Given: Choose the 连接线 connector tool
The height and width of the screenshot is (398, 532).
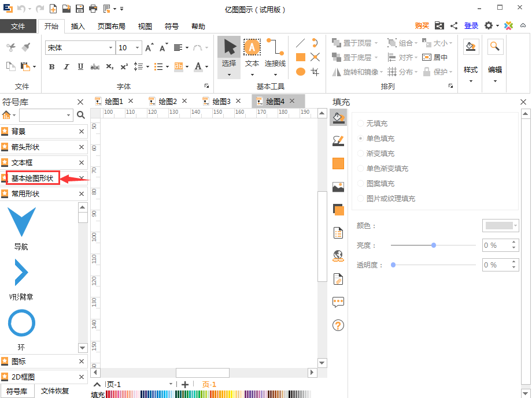Looking at the screenshot, I should pos(275,56).
